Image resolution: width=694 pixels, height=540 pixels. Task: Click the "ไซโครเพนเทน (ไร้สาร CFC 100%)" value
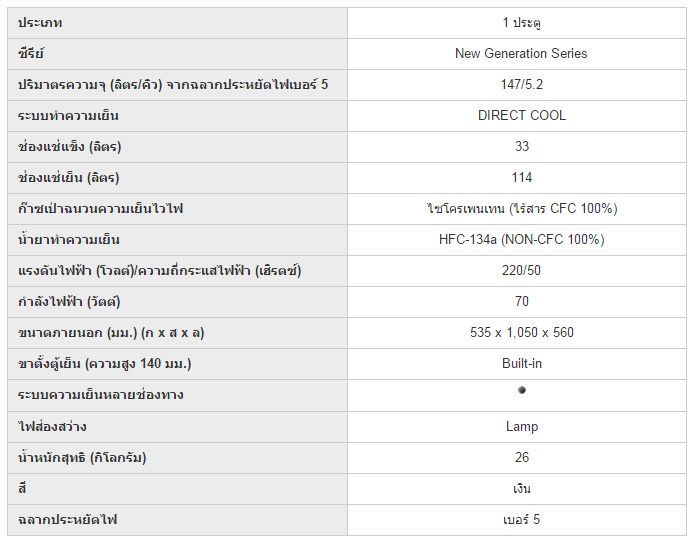[521, 208]
